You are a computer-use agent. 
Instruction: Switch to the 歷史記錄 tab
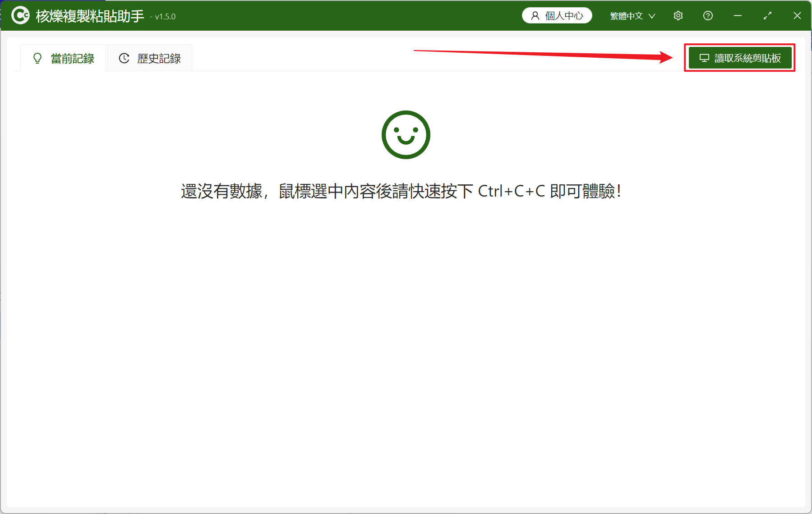click(x=149, y=58)
